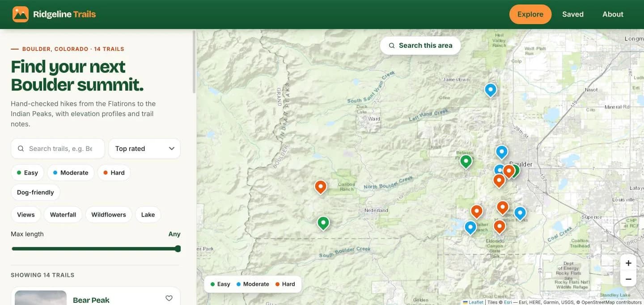Open the About page

coord(613,14)
